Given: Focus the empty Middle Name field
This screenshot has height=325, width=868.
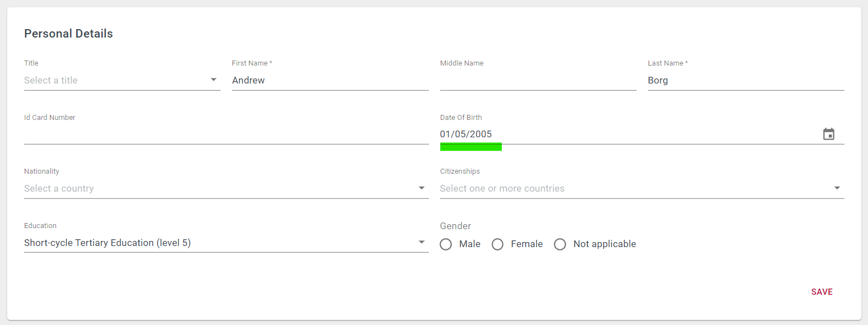Looking at the screenshot, I should coord(538,80).
